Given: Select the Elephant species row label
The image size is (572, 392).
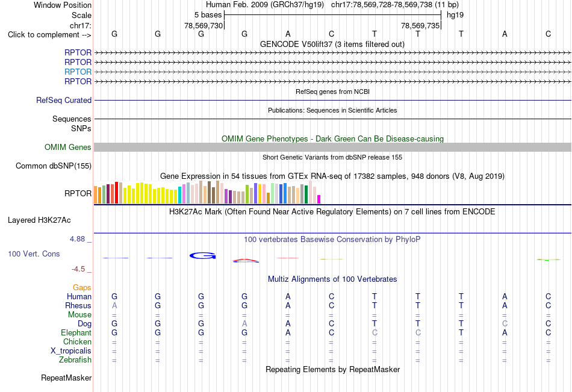Looking at the screenshot, I should coord(76,332).
